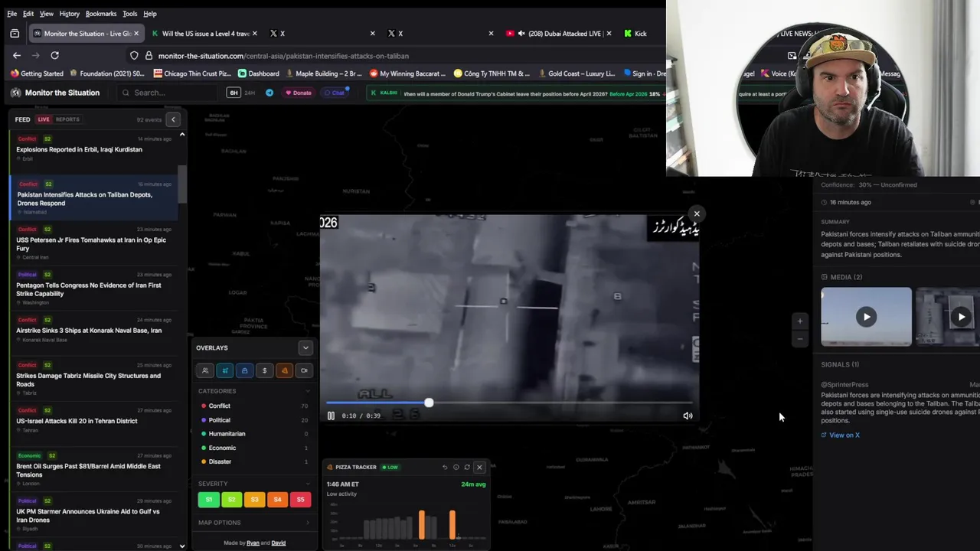Reload the page with browser refresh icon
This screenshot has height=551, width=980.
[54, 55]
